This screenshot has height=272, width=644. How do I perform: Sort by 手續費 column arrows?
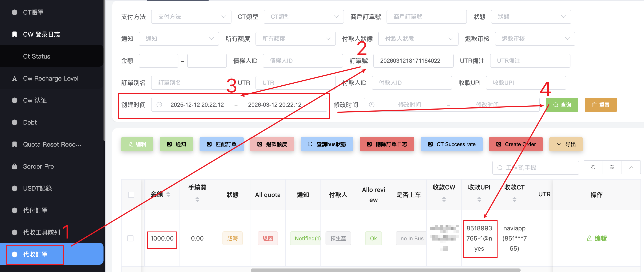click(197, 199)
